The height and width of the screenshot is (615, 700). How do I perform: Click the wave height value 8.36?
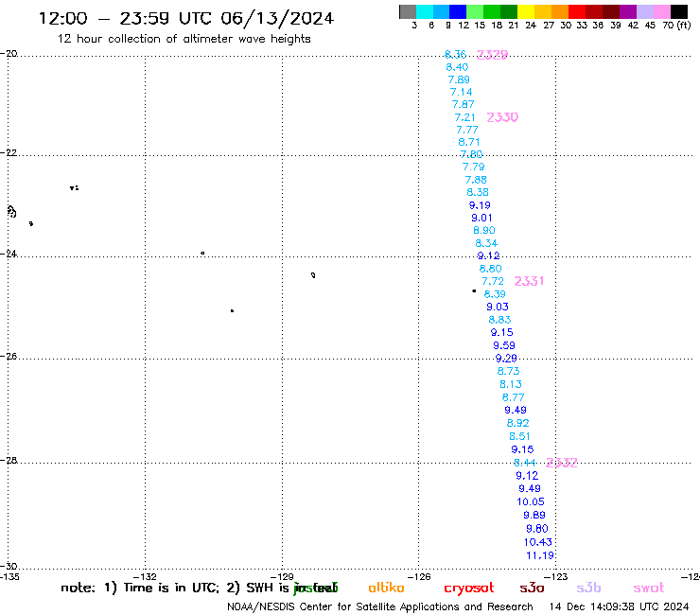tap(455, 55)
